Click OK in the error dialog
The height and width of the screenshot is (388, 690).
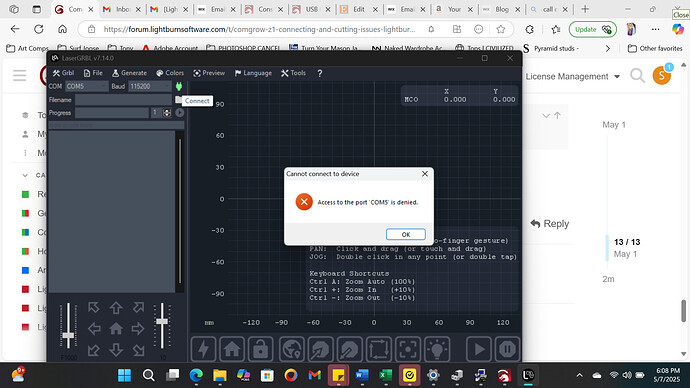(406, 234)
